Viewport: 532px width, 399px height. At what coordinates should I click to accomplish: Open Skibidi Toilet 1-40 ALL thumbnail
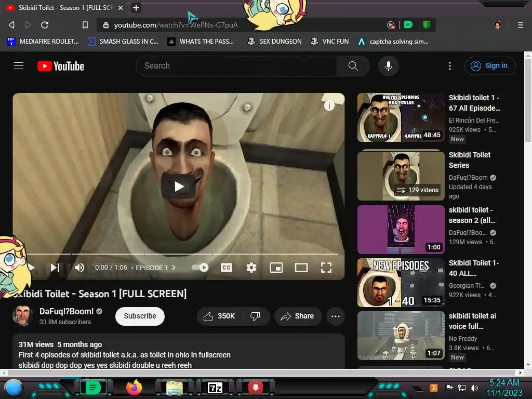click(401, 283)
